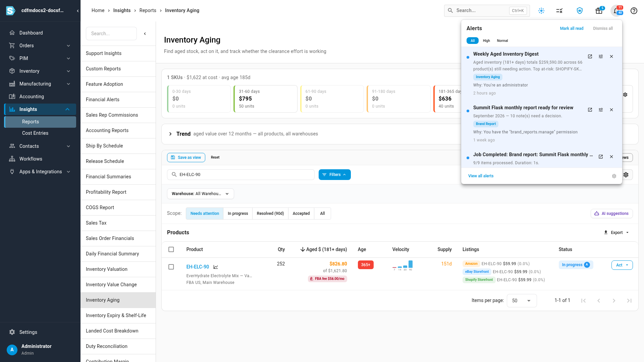
Task: Dismiss the Weekly Aged Inventory Digest alert
Action: (x=611, y=57)
